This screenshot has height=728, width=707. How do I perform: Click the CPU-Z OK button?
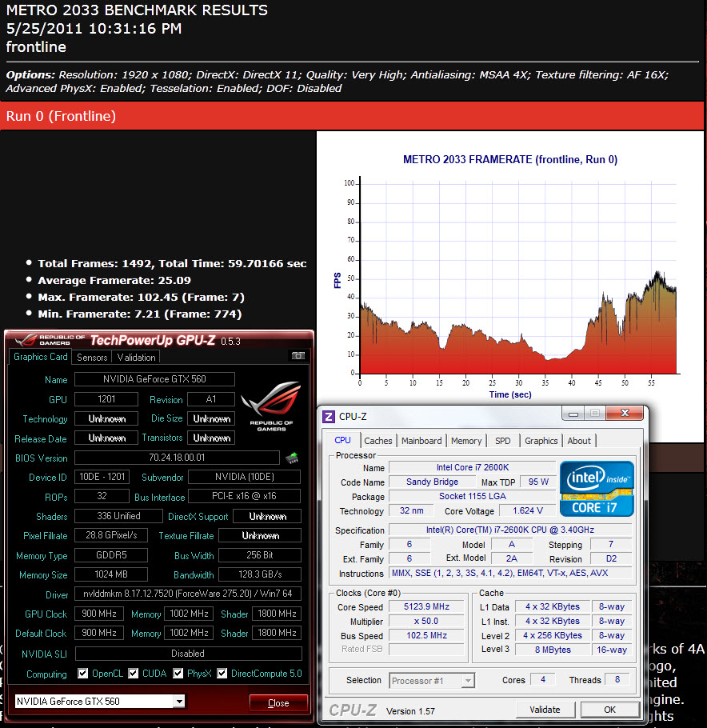tap(609, 710)
